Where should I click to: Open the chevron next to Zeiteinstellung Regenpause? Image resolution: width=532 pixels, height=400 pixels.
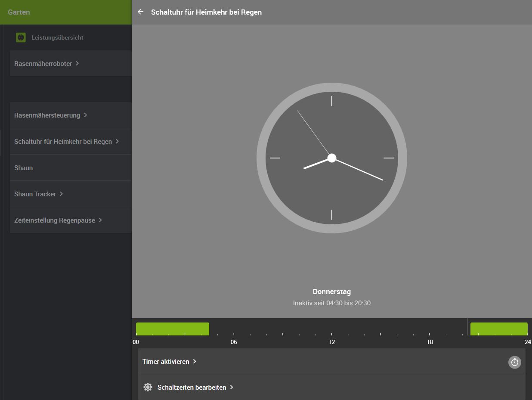[x=100, y=220]
